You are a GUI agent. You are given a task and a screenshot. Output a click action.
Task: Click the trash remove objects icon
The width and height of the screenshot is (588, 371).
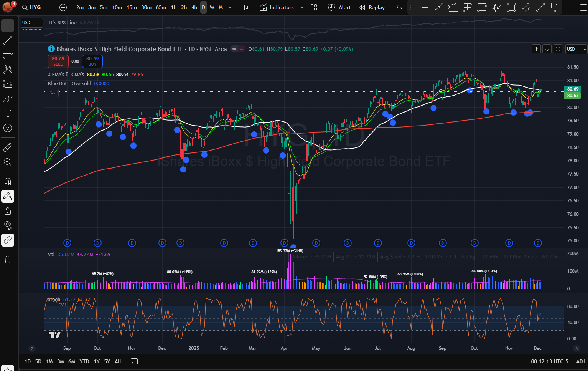click(x=8, y=260)
